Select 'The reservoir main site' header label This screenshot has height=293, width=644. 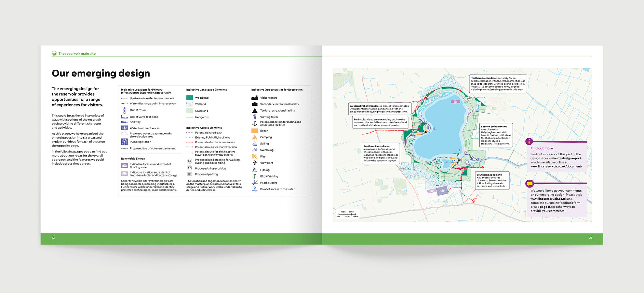(x=77, y=53)
